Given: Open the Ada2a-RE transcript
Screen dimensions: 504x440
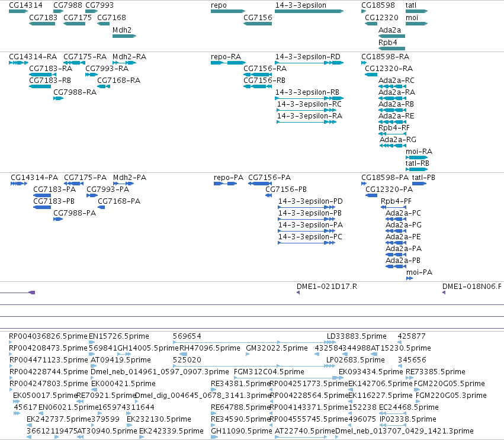Looking at the screenshot, I should [392, 122].
